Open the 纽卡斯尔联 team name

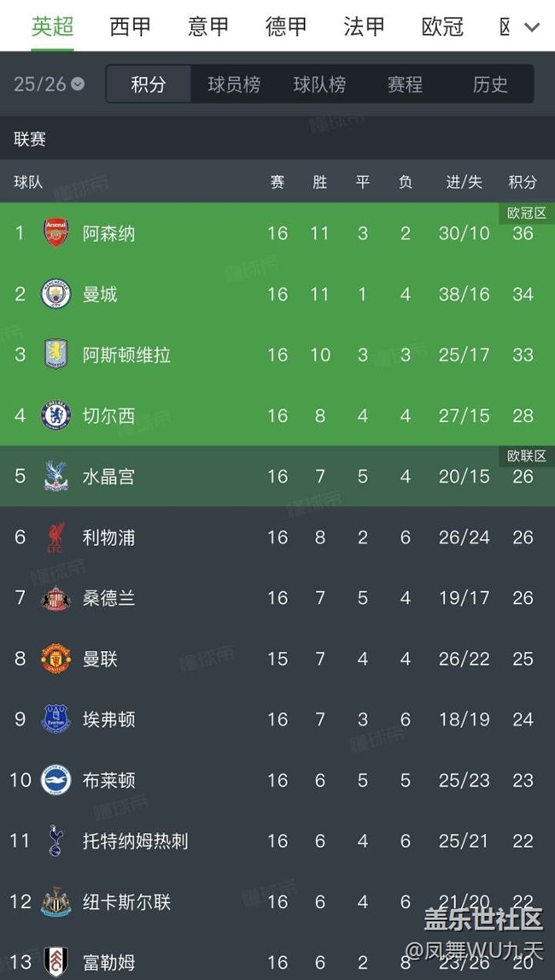coord(126,901)
